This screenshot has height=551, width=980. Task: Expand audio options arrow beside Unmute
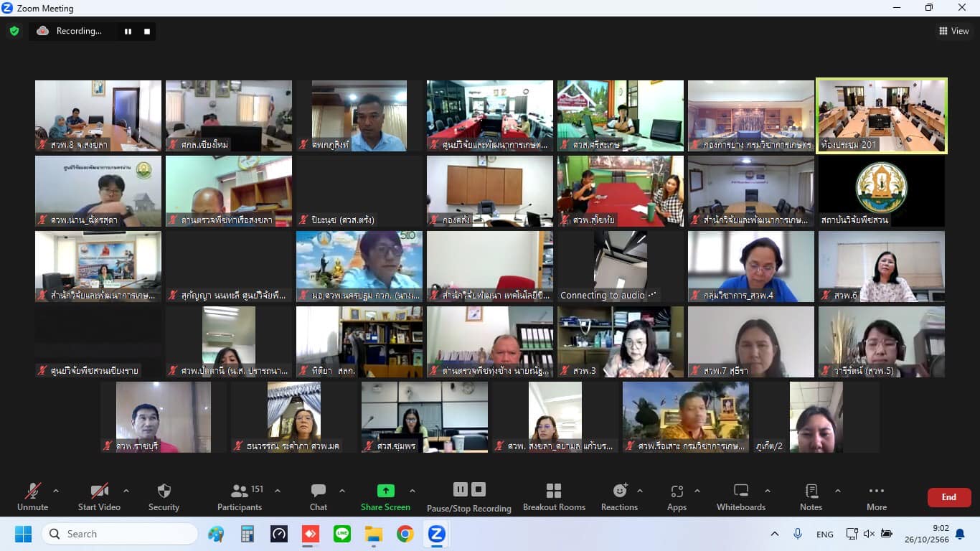[x=56, y=491]
